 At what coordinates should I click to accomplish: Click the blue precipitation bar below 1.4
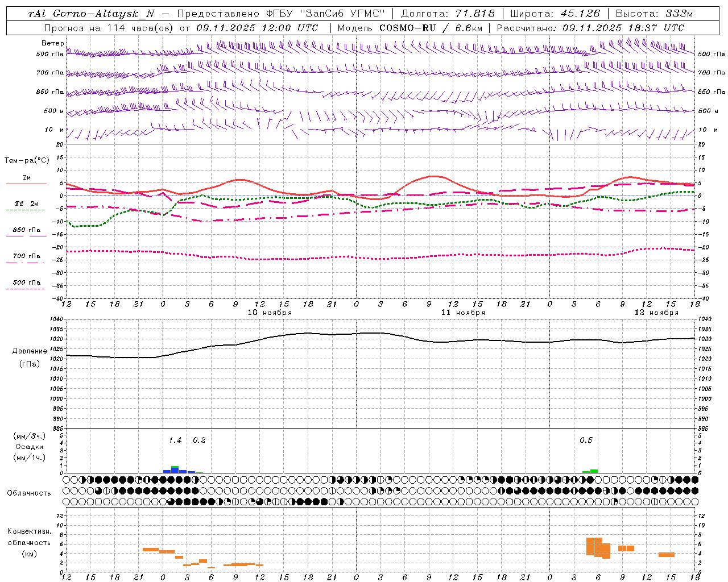coord(175,471)
